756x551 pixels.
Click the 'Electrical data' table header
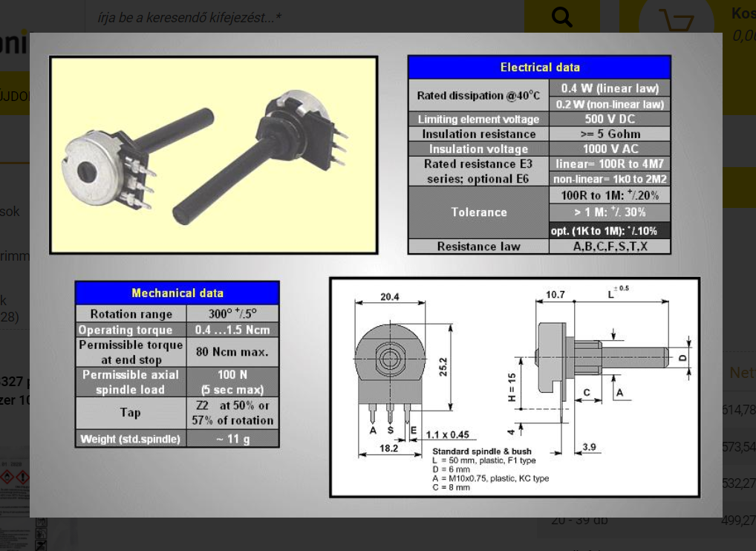click(539, 68)
